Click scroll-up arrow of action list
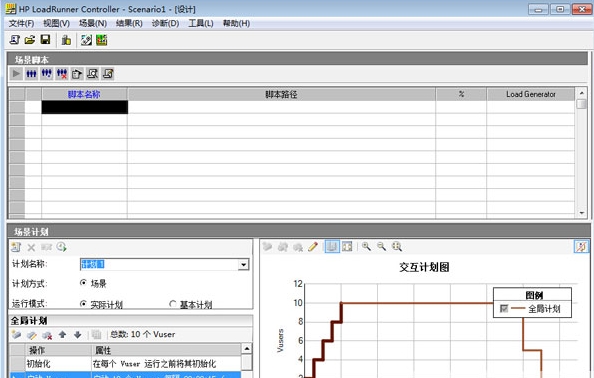This screenshot has width=594, height=378. 247,348
